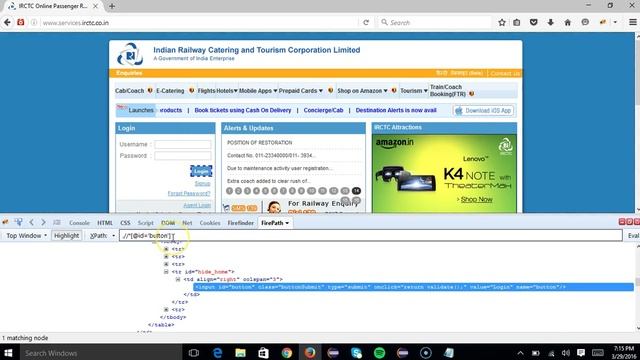The height and width of the screenshot is (360, 640).
Task: Switch to the Console tab
Action: pyautogui.click(x=79, y=223)
